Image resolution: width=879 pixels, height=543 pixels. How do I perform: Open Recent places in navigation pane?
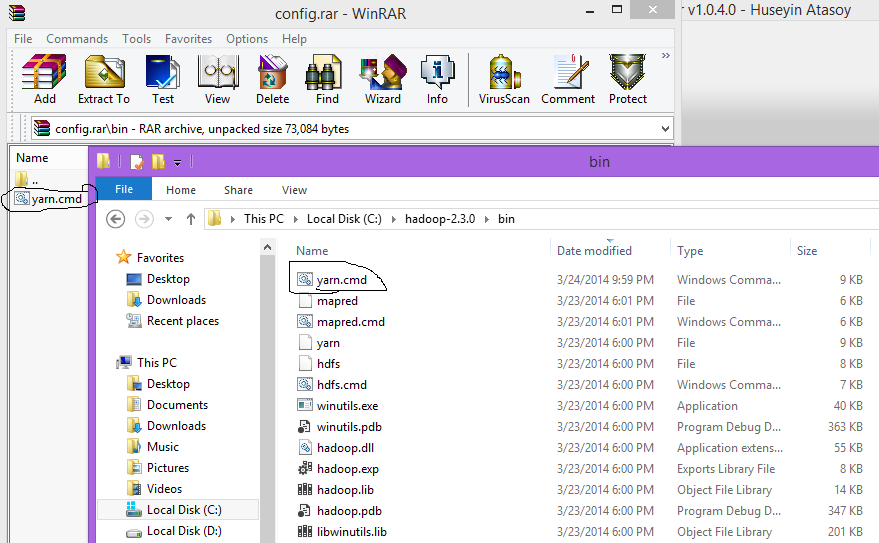point(183,321)
